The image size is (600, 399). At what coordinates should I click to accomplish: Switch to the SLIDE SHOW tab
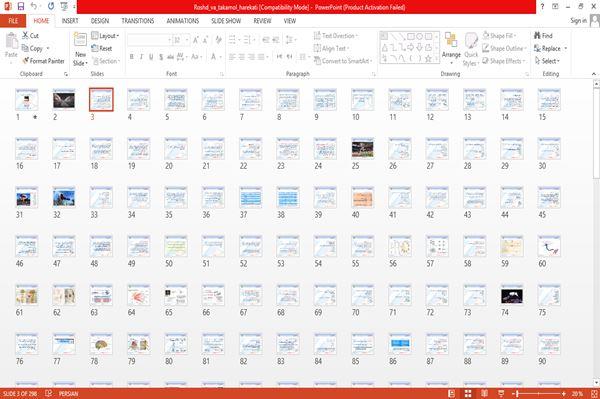226,21
